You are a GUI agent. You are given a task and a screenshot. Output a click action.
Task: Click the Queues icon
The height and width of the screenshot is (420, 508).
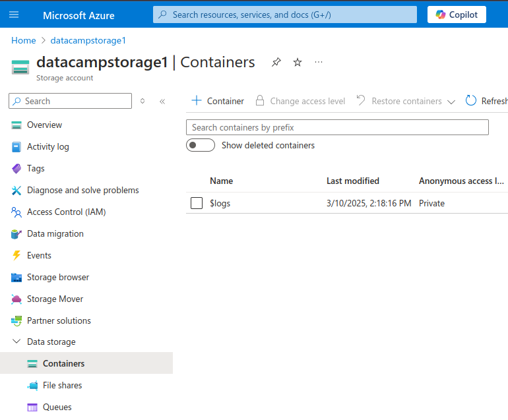32,407
